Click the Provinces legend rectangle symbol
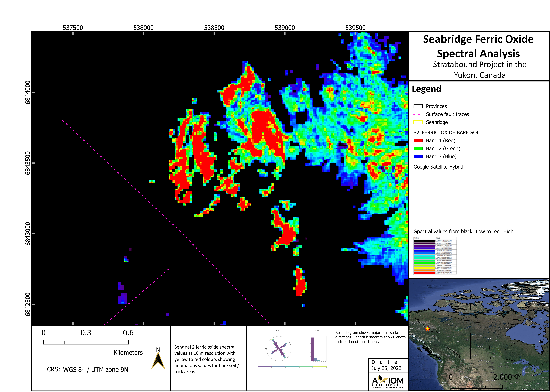Viewport: 550px width, 392px height. (x=418, y=106)
